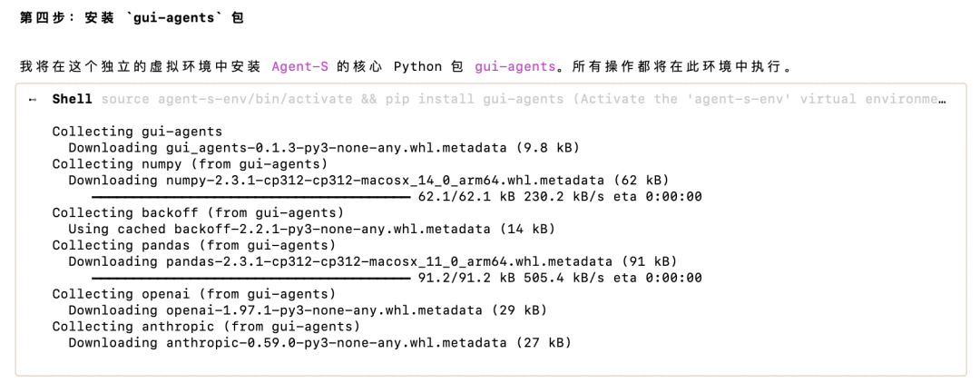This screenshot has width=980, height=383.
Task: Select the pandas-2.3.1 wheel metadata line
Action: coord(373,261)
